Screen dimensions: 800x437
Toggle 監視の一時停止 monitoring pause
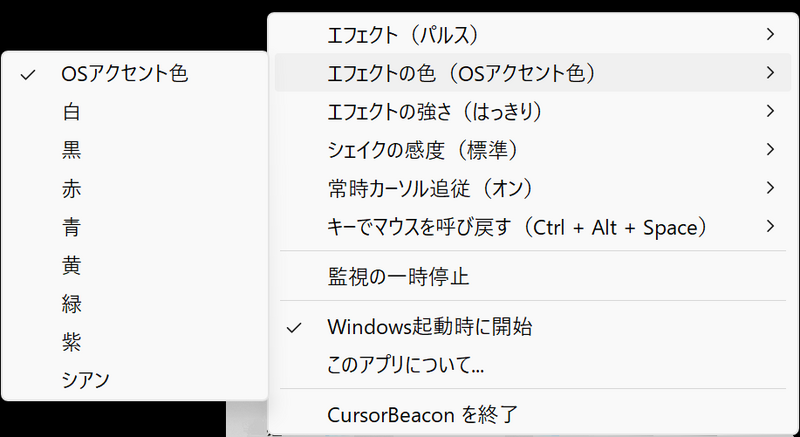tap(533, 276)
